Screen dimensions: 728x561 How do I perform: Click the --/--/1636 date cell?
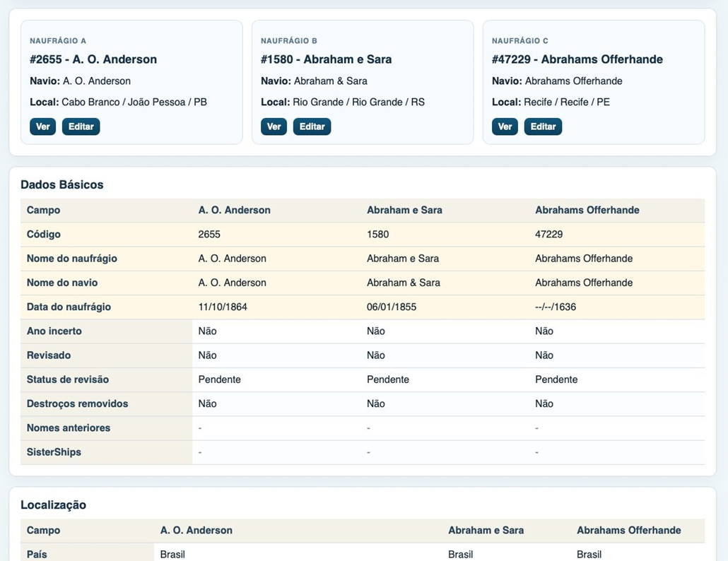click(617, 307)
